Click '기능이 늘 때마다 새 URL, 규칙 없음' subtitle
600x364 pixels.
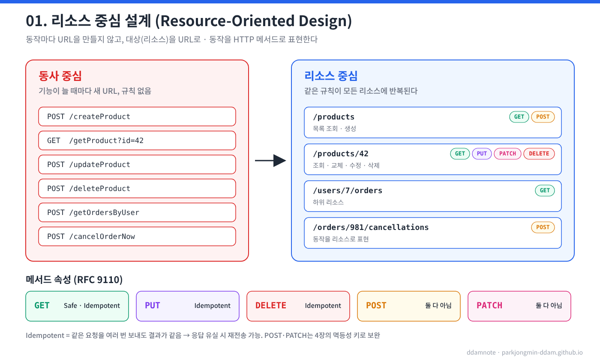tap(95, 91)
